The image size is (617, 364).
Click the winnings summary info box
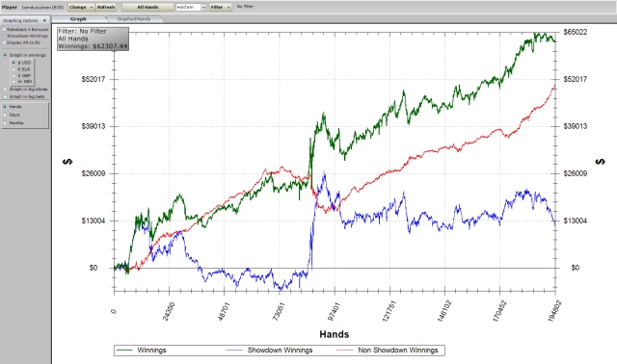click(x=93, y=39)
